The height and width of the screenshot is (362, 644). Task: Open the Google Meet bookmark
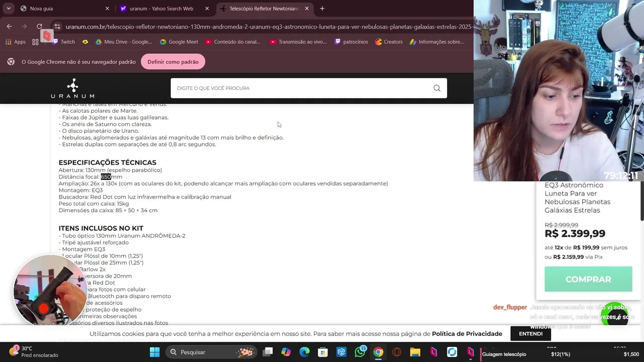(x=179, y=42)
